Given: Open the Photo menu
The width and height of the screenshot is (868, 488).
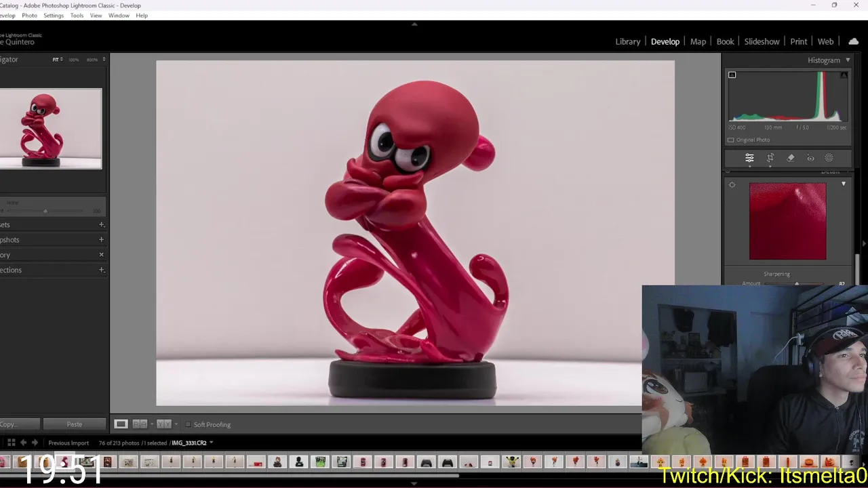Looking at the screenshot, I should click(29, 16).
